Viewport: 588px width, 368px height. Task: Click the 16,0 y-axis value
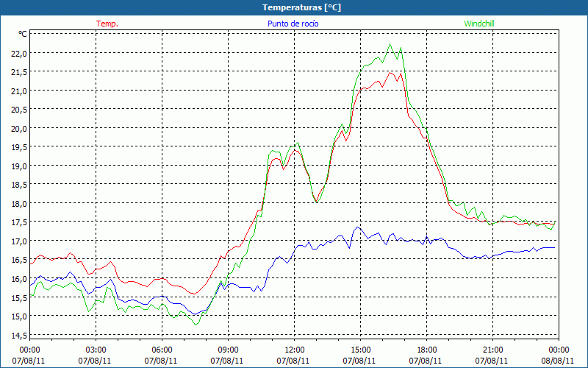point(20,279)
